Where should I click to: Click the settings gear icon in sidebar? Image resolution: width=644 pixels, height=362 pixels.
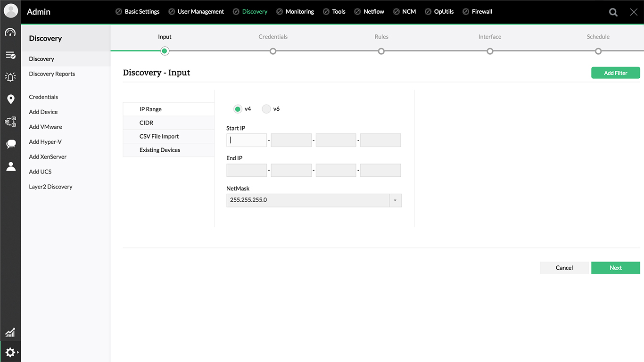(10, 352)
